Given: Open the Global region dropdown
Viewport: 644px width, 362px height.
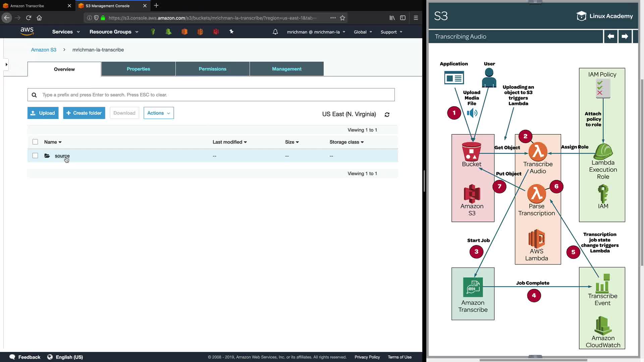Looking at the screenshot, I should [363, 32].
